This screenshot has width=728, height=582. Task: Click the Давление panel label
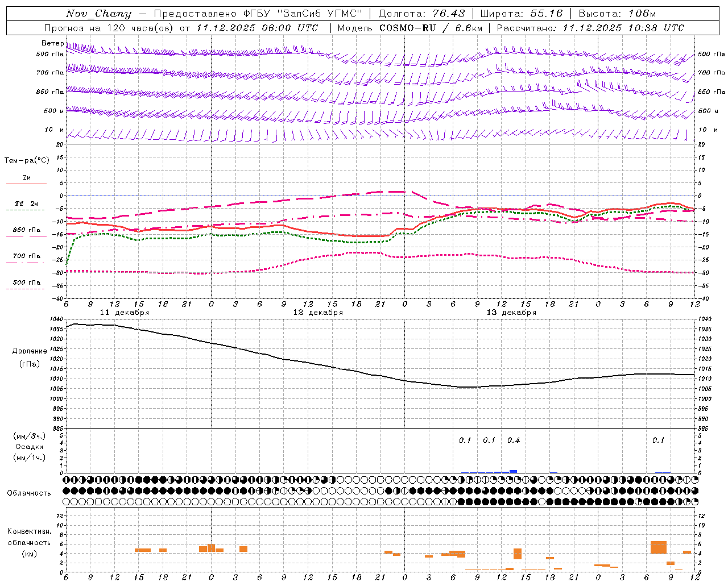coord(30,351)
